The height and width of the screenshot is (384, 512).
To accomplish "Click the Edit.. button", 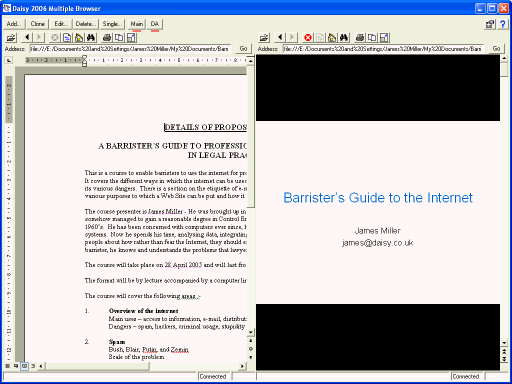I will pos(61,24).
